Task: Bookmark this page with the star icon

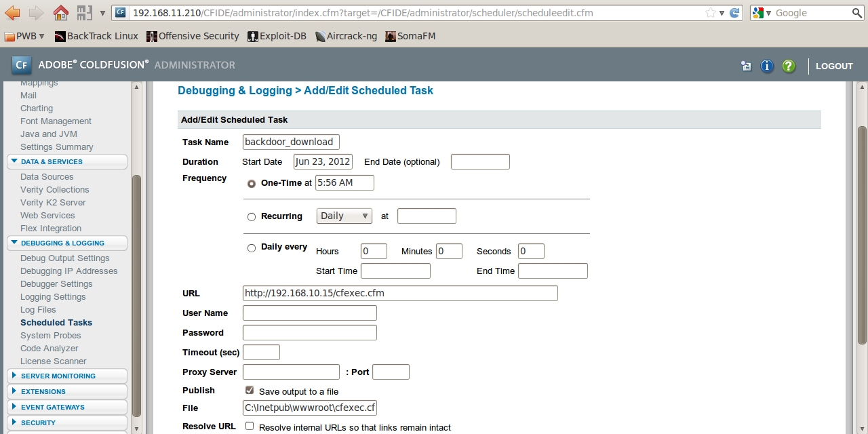Action: pyautogui.click(x=710, y=12)
